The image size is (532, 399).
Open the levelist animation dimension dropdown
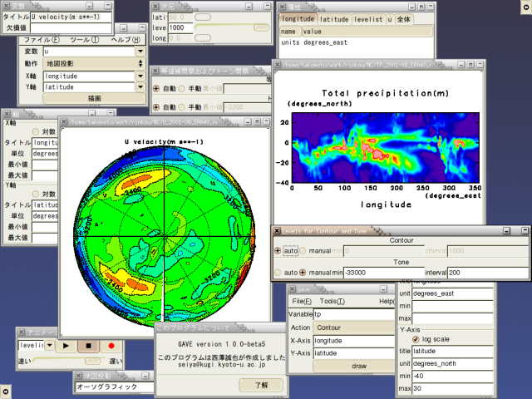point(50,345)
